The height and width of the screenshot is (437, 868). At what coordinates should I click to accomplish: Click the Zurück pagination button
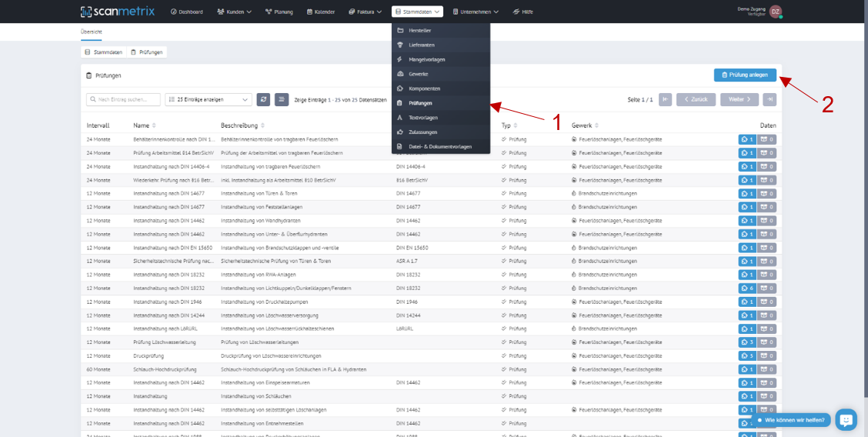pos(696,99)
